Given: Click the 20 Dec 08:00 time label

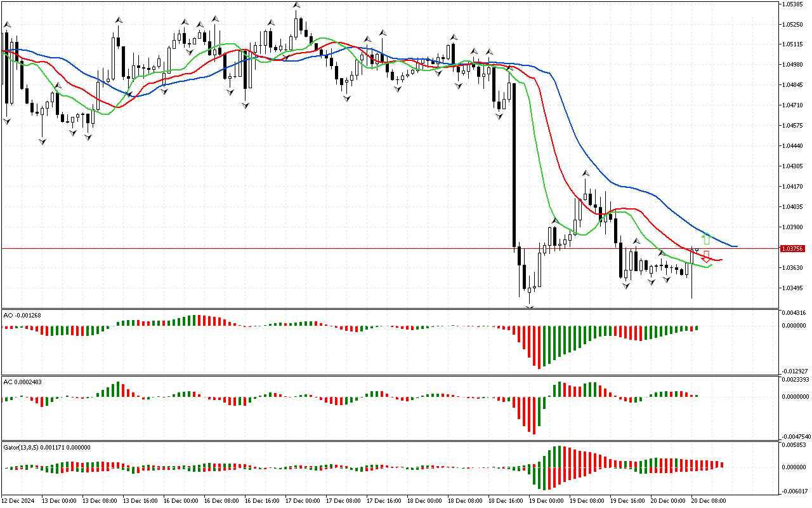Looking at the screenshot, I should tap(709, 501).
